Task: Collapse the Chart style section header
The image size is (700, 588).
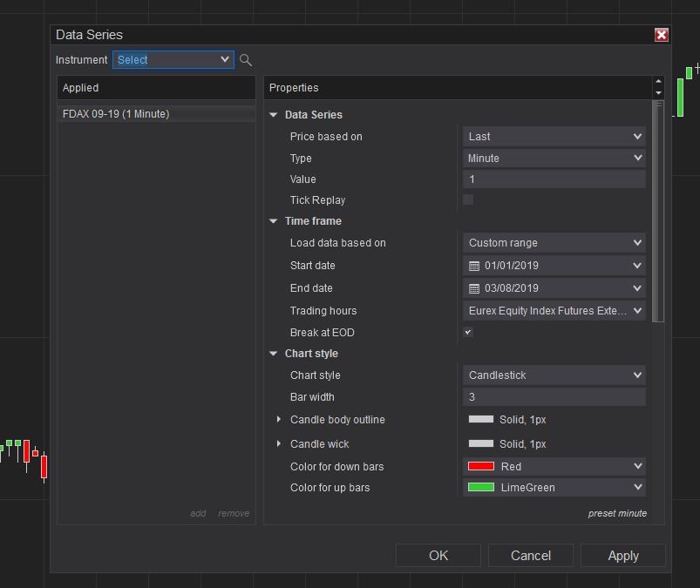Action: (274, 354)
